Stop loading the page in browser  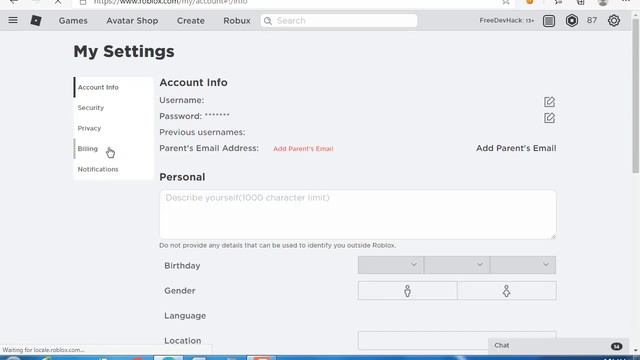click(x=58, y=2)
